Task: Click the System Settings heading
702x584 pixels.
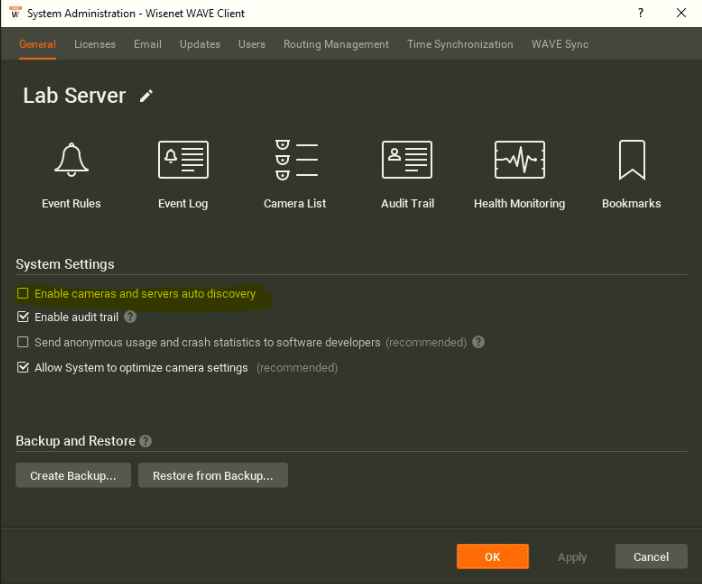Action: pyautogui.click(x=65, y=264)
